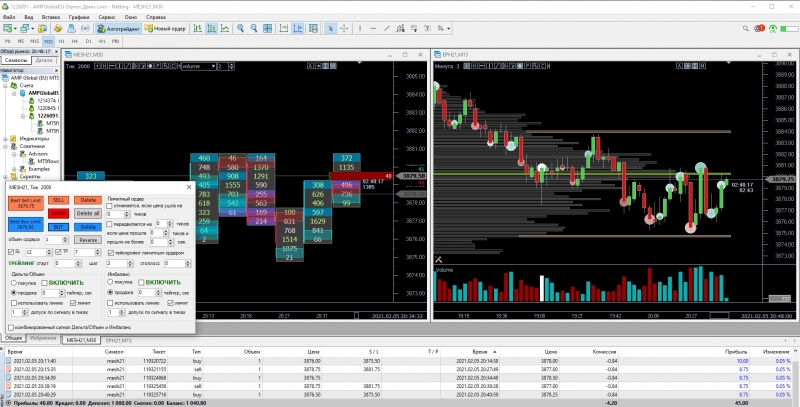Click the zoom out magnifier icon

click(x=254, y=29)
